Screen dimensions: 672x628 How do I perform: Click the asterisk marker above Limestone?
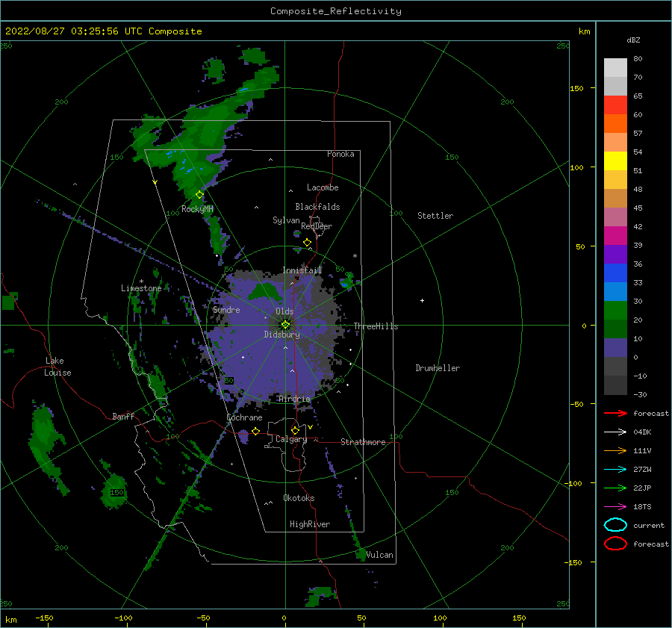pyautogui.click(x=141, y=282)
